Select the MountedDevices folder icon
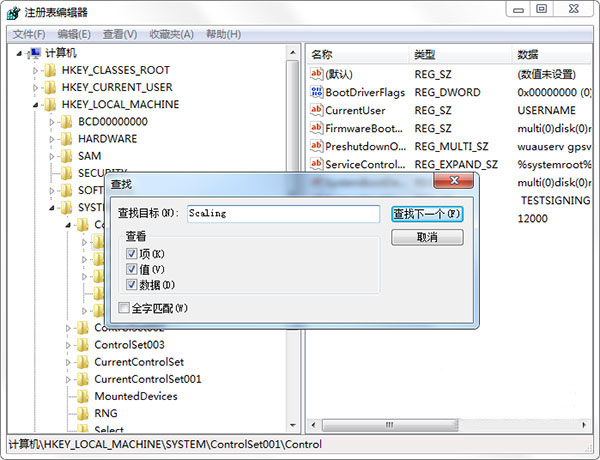This screenshot has width=600, height=460. [82, 396]
